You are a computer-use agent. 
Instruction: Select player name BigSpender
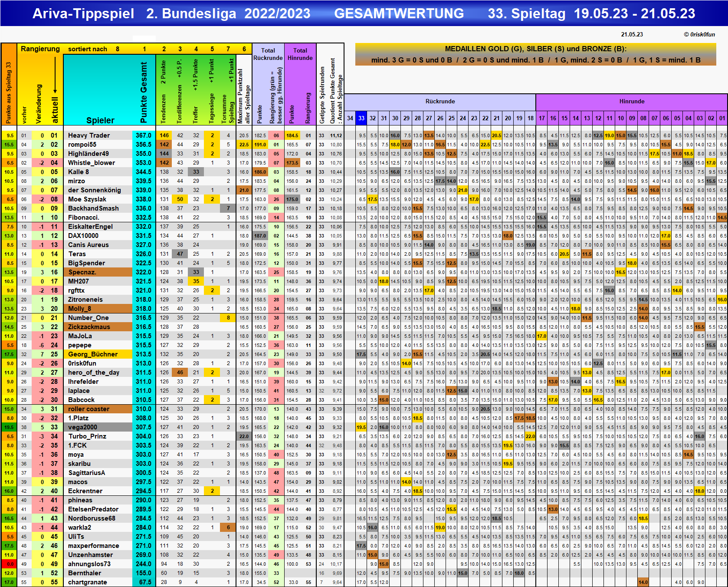(x=86, y=263)
